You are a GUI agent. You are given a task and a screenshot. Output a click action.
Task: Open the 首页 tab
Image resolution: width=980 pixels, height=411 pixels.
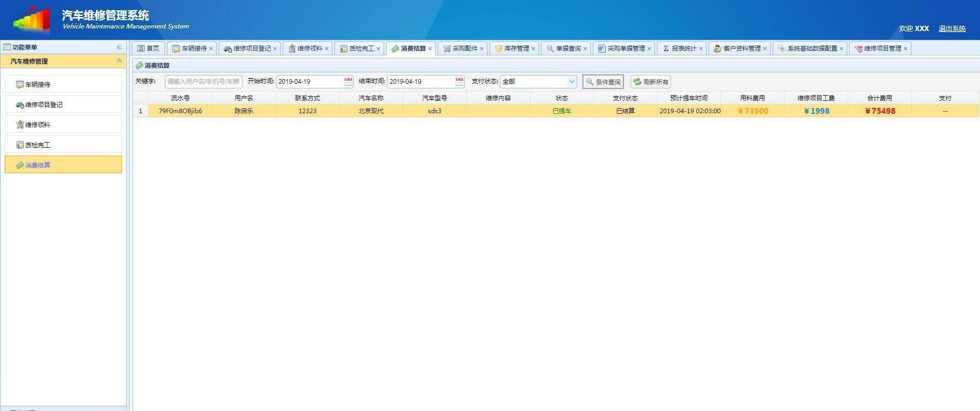pyautogui.click(x=148, y=49)
